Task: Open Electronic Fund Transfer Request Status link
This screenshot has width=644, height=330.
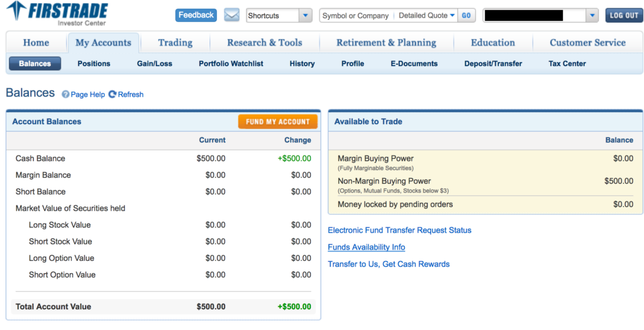Action: tap(399, 230)
